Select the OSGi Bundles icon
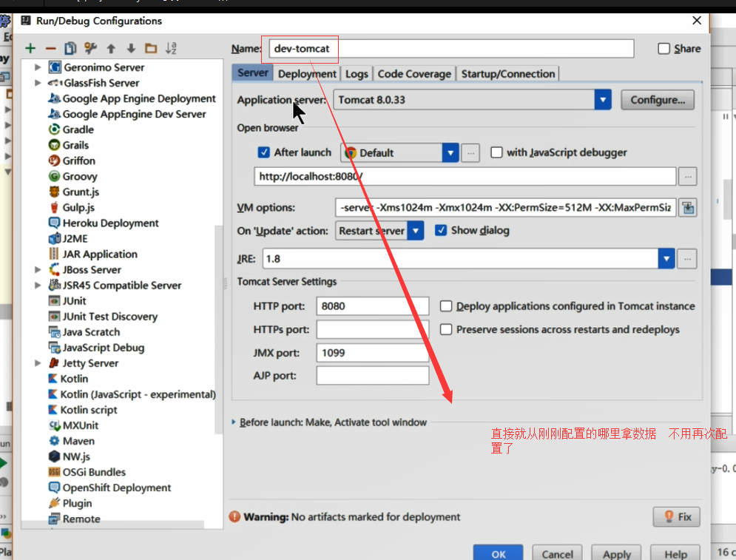The height and width of the screenshot is (560, 736). 55,472
